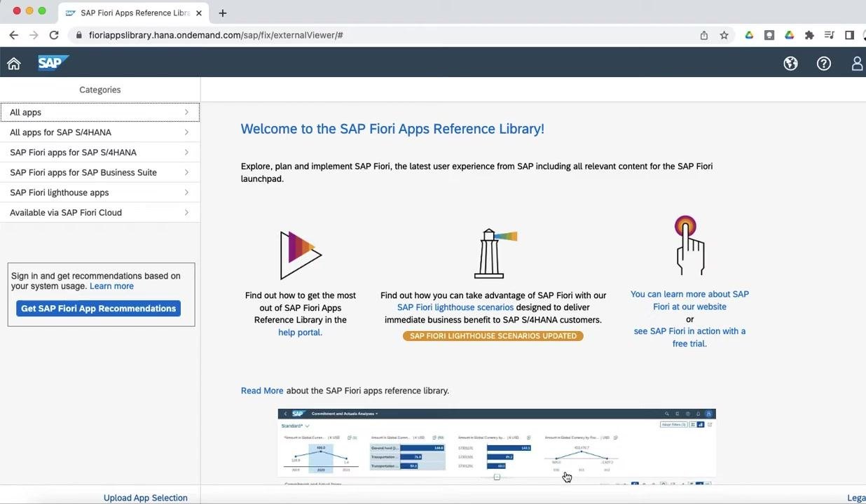Open the Learn more link
The width and height of the screenshot is (866, 504).
coord(111,286)
